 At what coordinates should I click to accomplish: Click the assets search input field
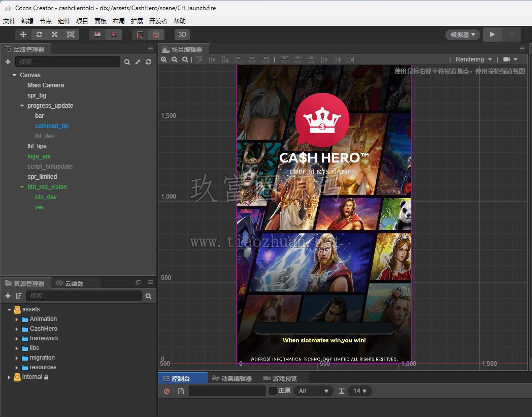84,296
